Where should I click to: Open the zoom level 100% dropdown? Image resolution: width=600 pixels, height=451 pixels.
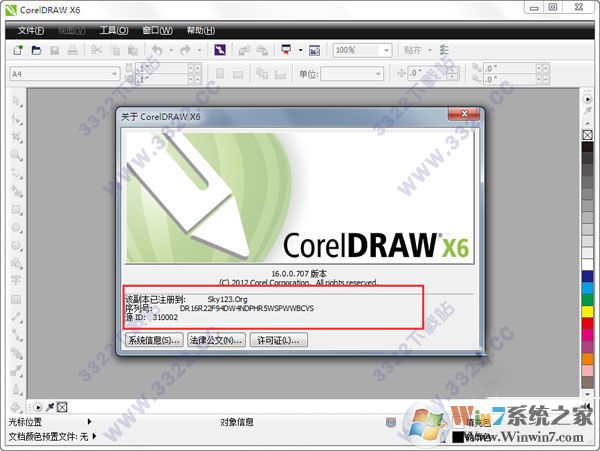click(x=386, y=50)
